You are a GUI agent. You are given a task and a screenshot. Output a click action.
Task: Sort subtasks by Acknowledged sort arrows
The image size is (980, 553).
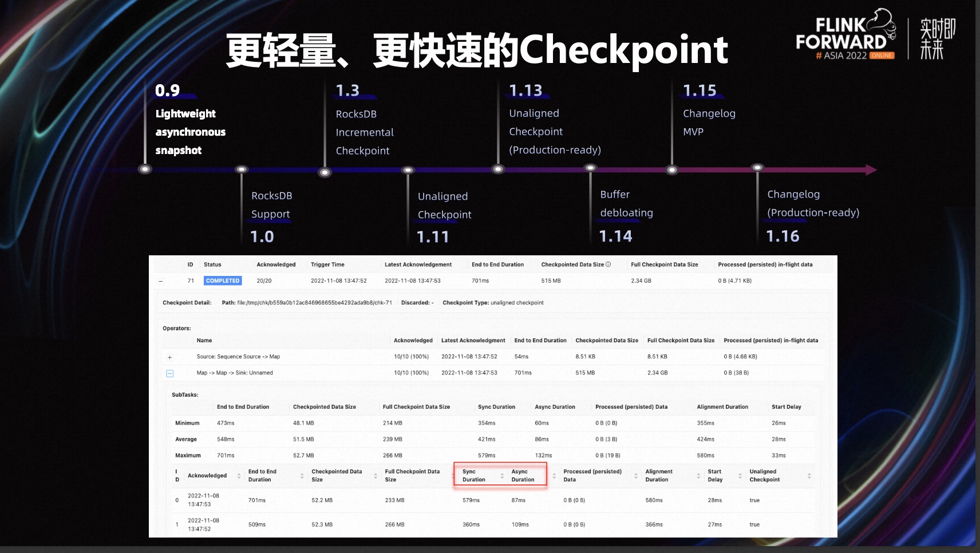coord(239,476)
